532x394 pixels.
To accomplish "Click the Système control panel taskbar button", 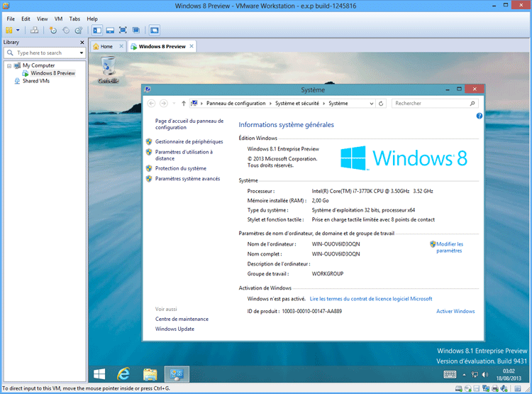I will click(x=177, y=374).
